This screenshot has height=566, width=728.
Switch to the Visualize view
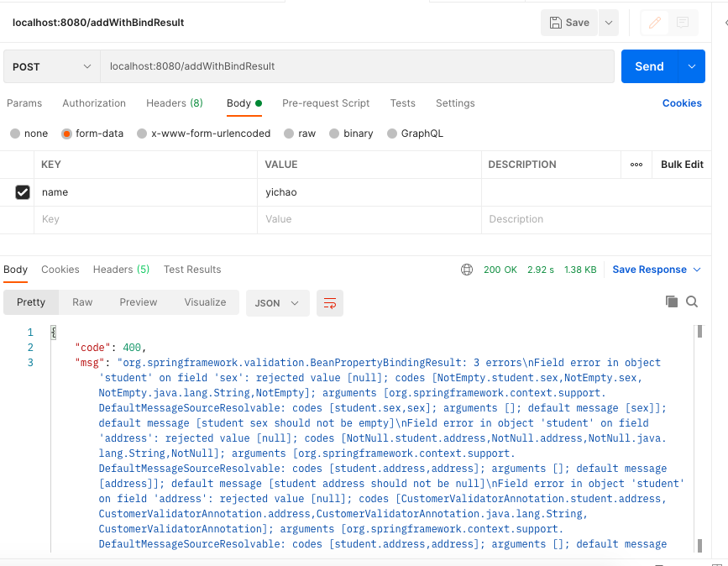click(205, 302)
